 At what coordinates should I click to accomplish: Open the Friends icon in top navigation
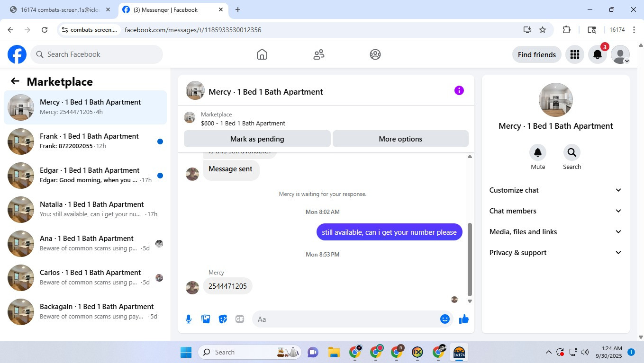[x=319, y=54]
